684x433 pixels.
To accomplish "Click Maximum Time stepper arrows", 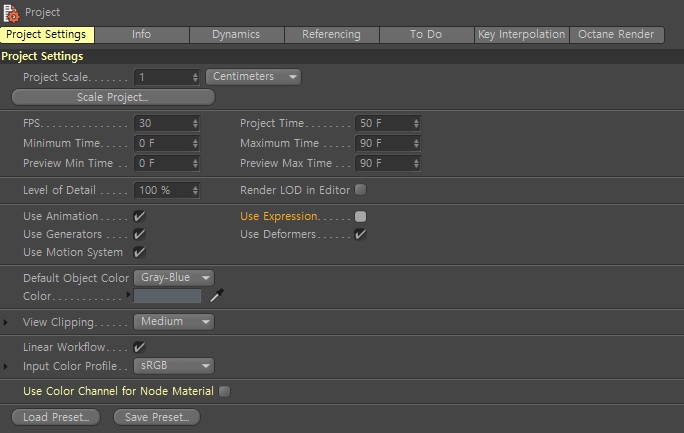I will coord(416,143).
